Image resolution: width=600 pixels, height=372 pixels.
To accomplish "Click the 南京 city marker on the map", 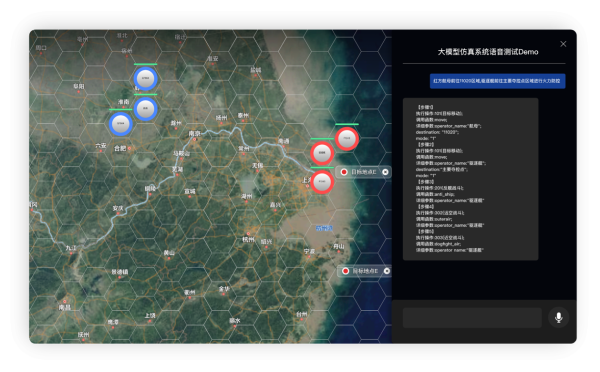I will click(x=195, y=139).
